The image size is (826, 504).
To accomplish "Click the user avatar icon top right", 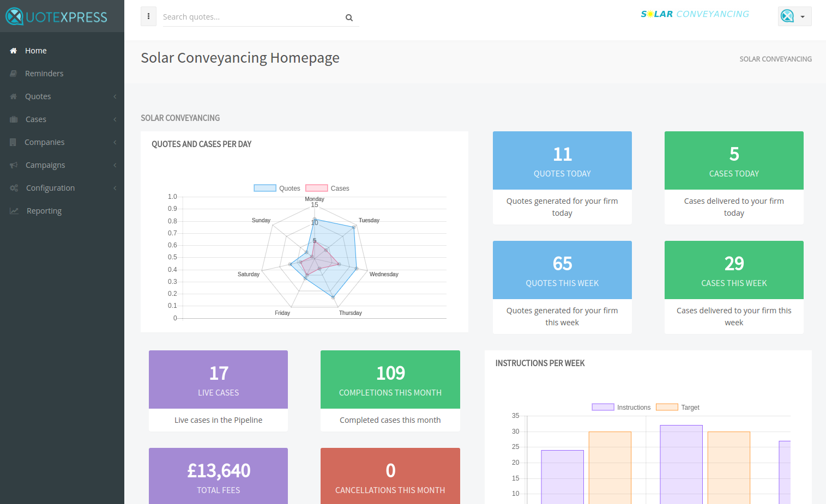I will click(x=787, y=16).
